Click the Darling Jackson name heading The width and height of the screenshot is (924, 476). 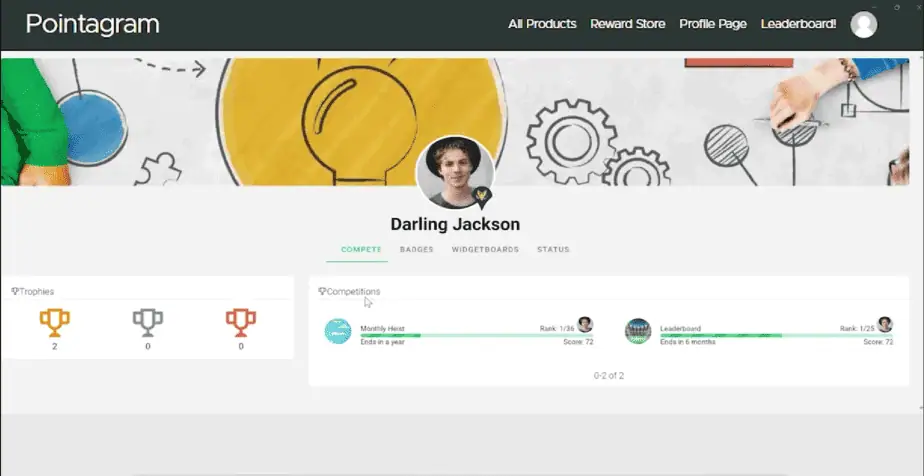point(455,224)
